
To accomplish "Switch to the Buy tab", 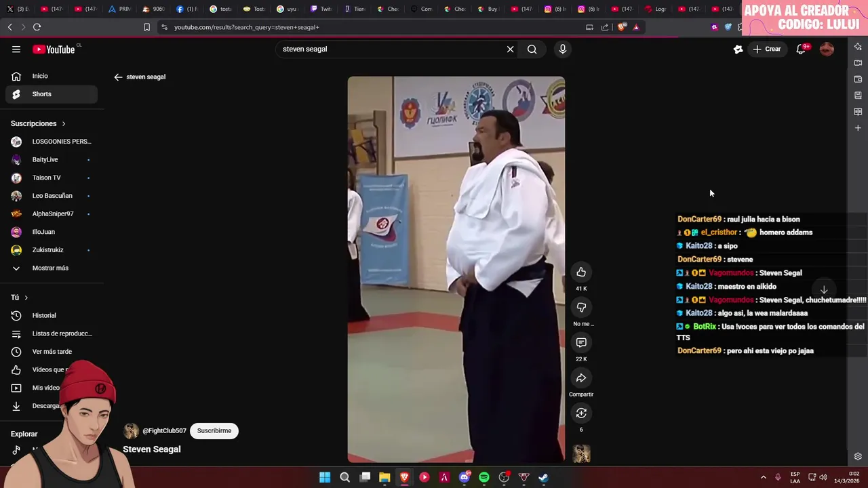I will pyautogui.click(x=488, y=9).
